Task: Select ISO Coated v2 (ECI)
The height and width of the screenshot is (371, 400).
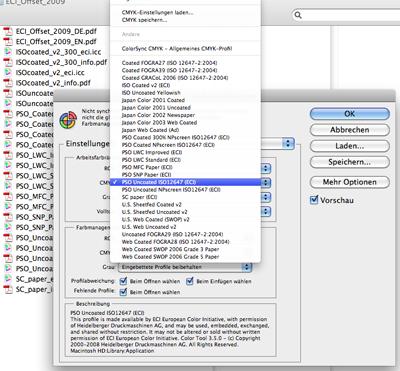Action: (x=185, y=85)
